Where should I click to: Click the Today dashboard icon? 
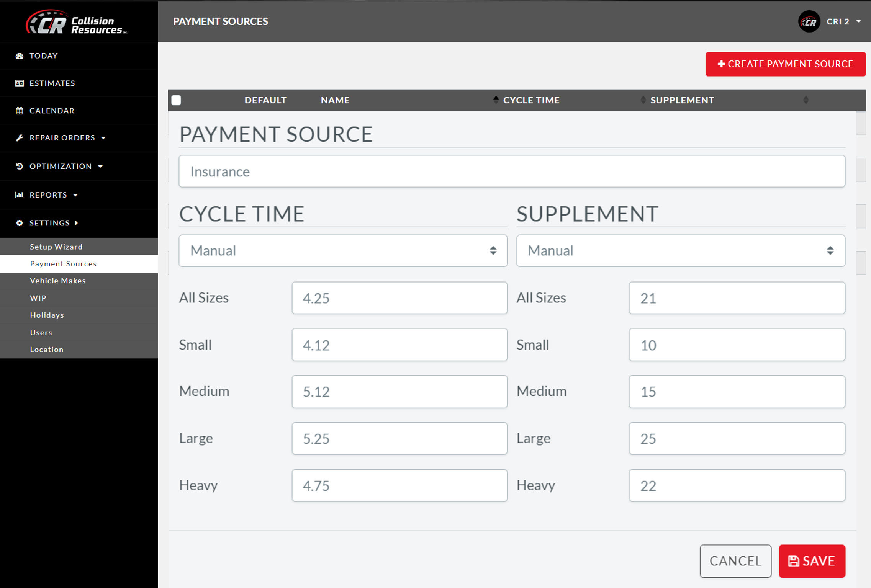pos(20,56)
